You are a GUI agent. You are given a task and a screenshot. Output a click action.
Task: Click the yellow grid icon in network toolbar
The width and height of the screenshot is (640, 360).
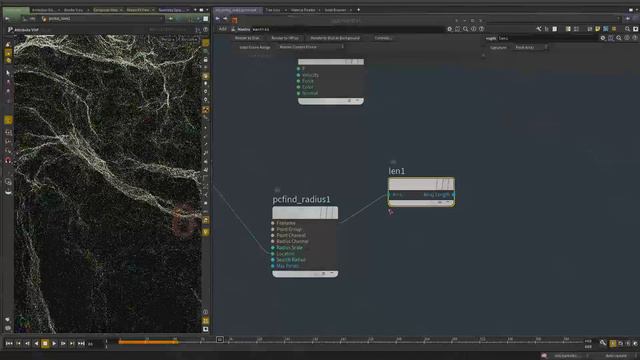pos(614,29)
